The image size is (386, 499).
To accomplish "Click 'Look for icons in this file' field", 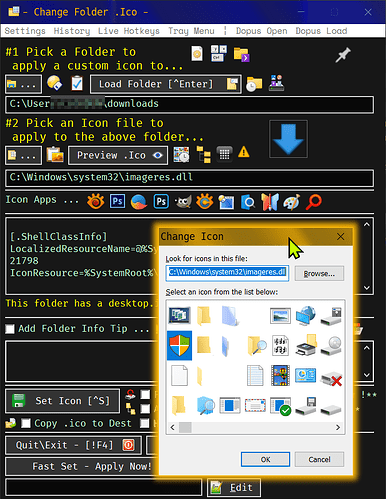I will 227,273.
